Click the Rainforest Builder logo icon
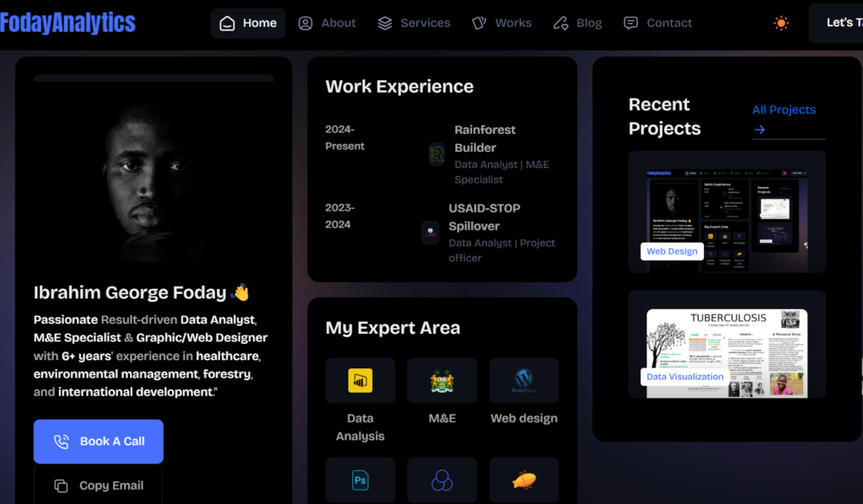 [x=437, y=154]
